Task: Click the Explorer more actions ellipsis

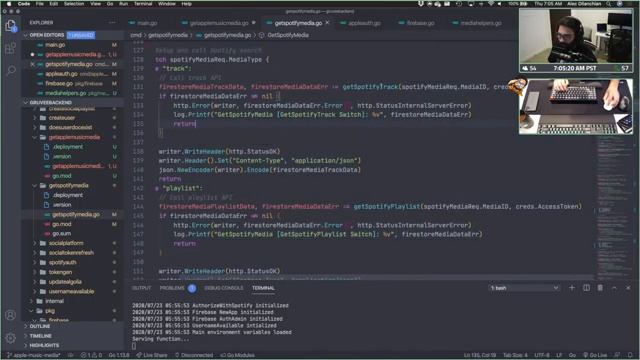Action: [x=112, y=22]
